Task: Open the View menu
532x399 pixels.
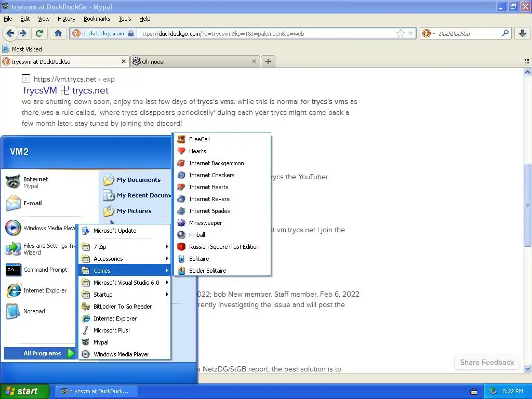Action: (44, 19)
